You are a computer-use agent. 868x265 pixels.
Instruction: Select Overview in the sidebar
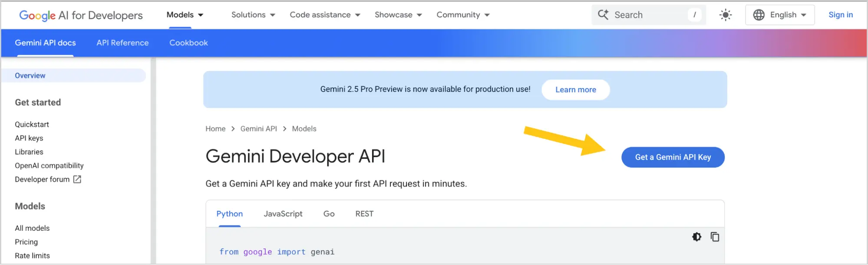(74, 75)
